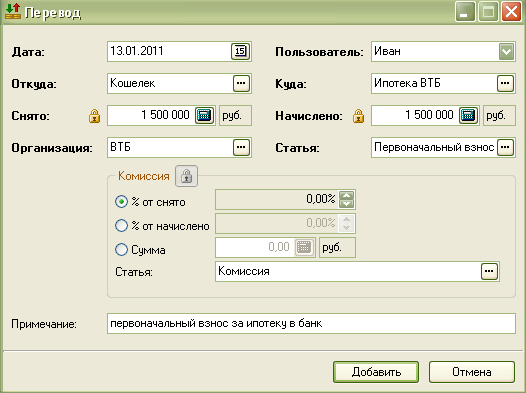Open currency selector beside Начислено amount
This screenshot has width=526, height=393.
click(499, 116)
